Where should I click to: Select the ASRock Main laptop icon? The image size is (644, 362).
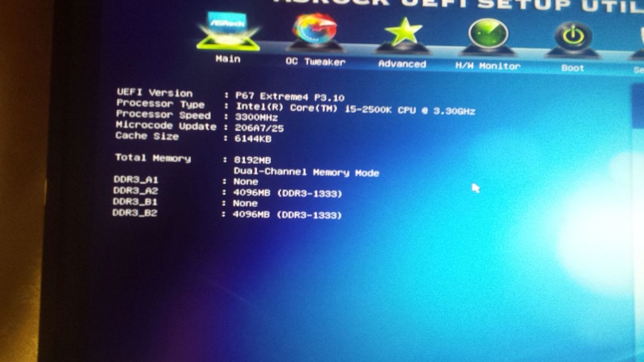tap(228, 31)
